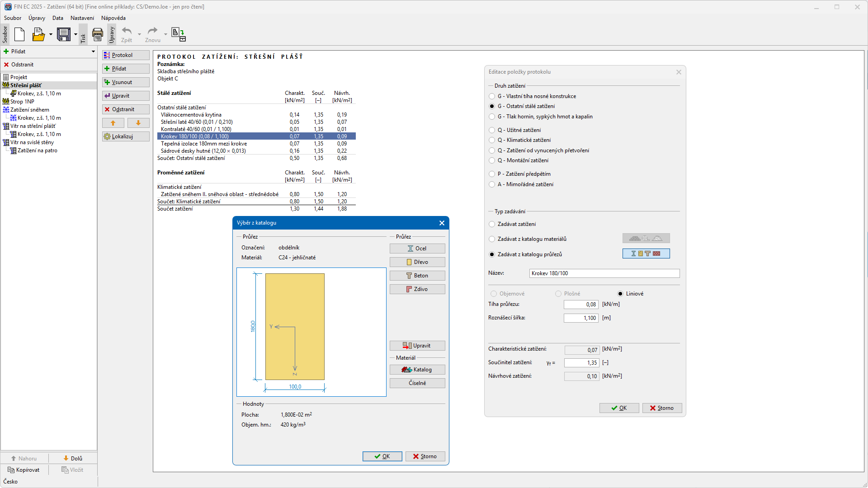
Task: Click the Název input field
Action: click(x=604, y=273)
